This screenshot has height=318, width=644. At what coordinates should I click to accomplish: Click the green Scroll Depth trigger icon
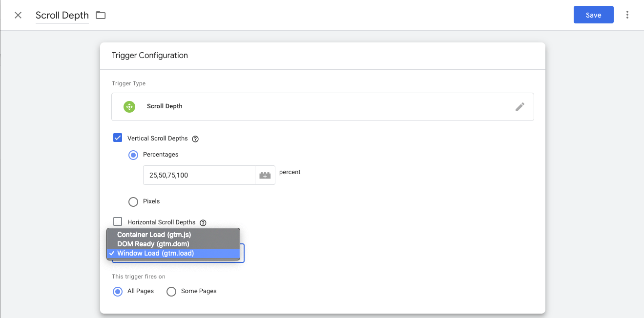[x=129, y=107]
